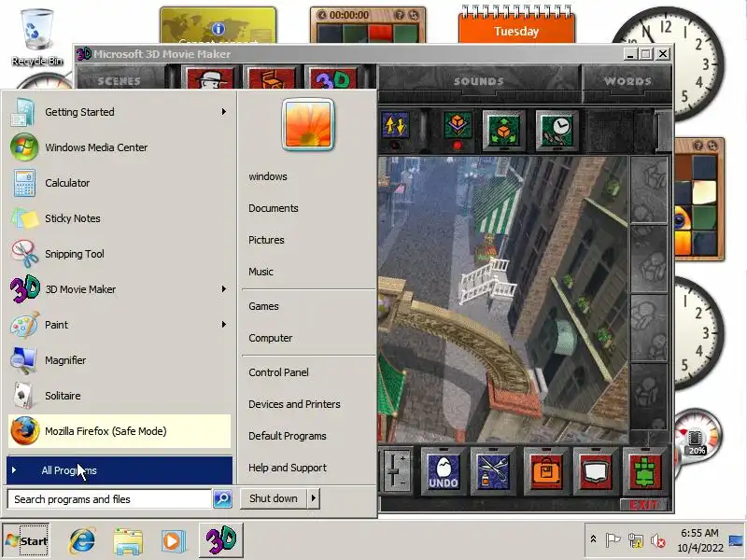Open Pictures link
This screenshot has height=560, width=747.
(266, 240)
